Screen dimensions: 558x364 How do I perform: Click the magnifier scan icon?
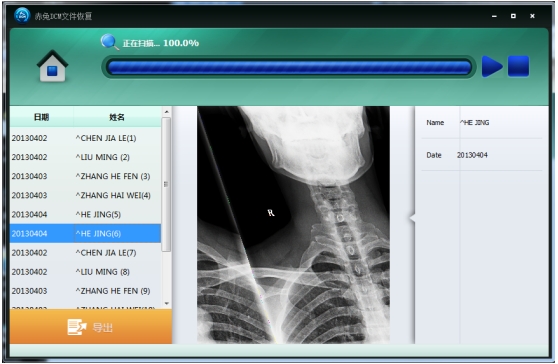pos(109,42)
